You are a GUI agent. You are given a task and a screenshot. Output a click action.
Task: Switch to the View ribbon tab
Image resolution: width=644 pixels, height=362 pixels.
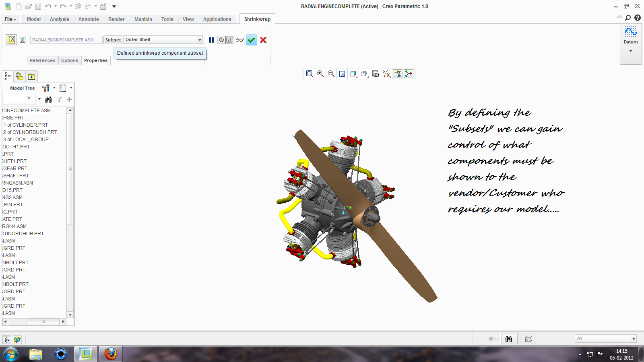(x=188, y=19)
